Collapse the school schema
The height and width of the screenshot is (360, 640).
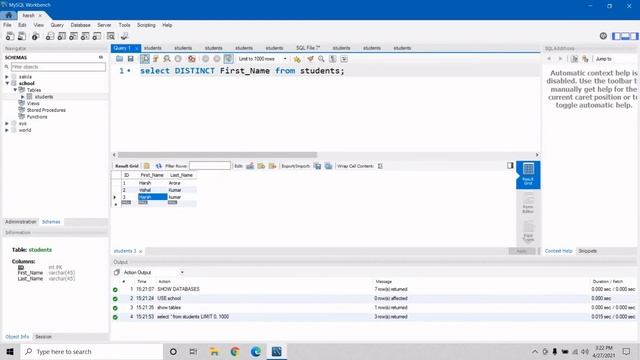7,83
